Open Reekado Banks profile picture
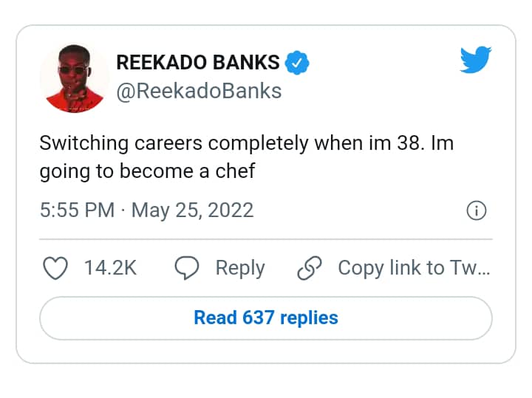Image resolution: width=532 pixels, height=398 pixels. point(73,78)
